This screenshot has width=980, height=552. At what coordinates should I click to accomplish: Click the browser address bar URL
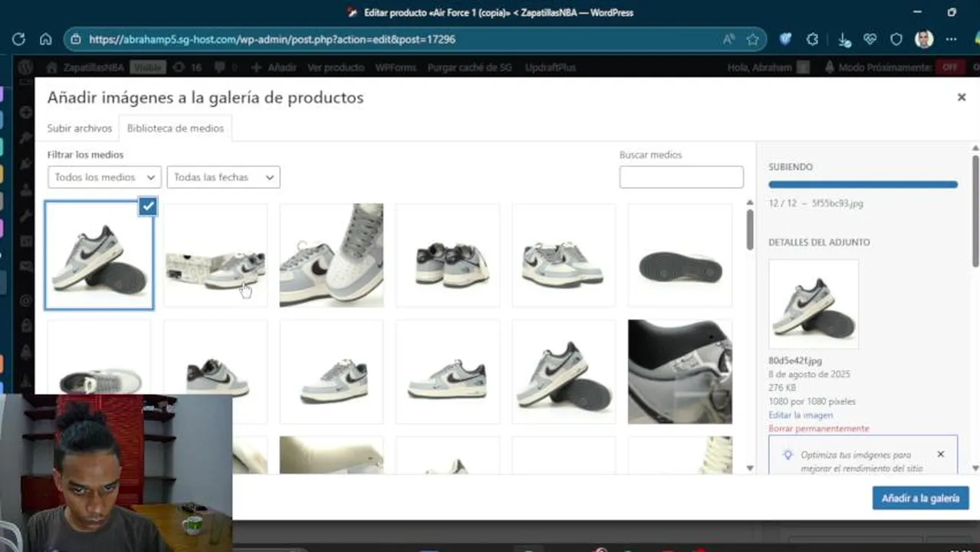click(x=272, y=39)
